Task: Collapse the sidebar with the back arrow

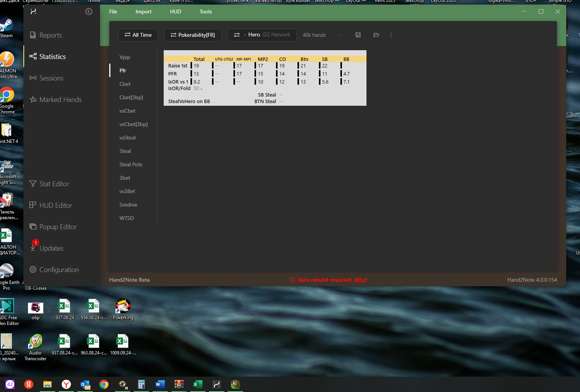Action: (89, 11)
